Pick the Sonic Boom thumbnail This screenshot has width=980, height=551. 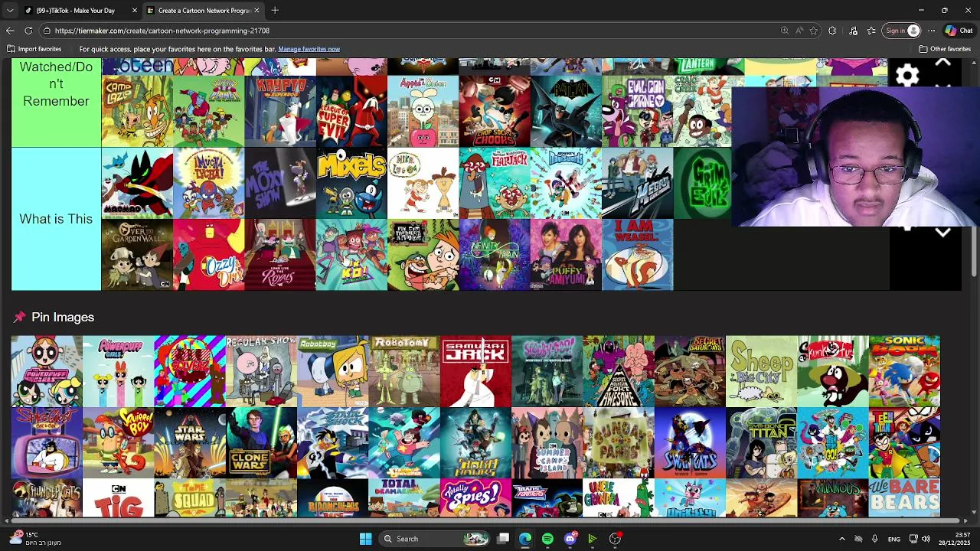tap(904, 371)
